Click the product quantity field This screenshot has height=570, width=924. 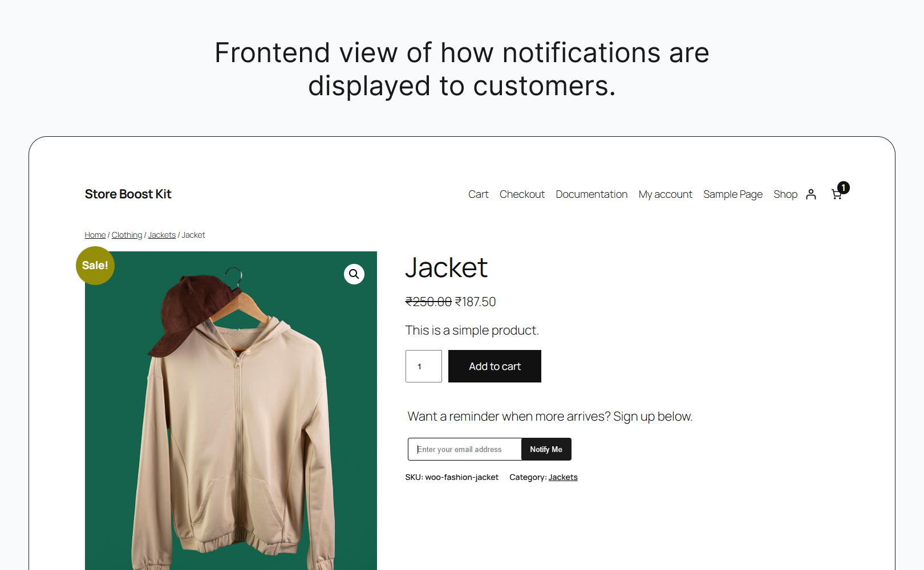[423, 367]
